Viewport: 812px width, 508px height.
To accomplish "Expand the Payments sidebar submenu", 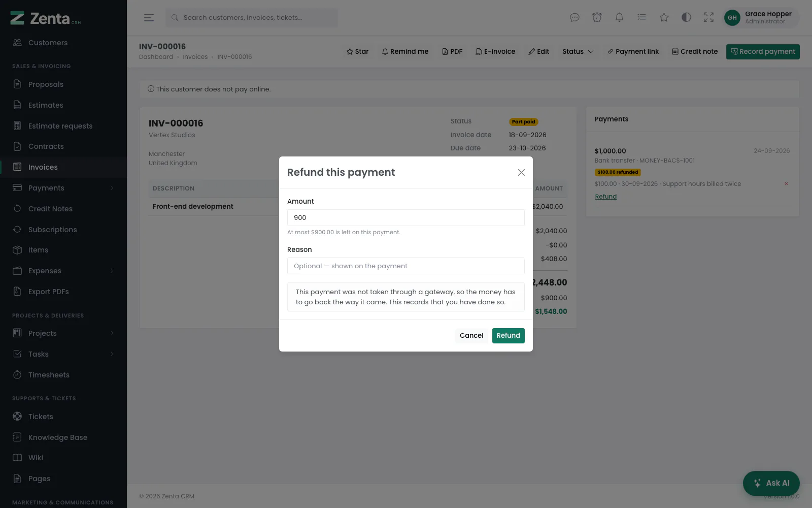I will 63,188.
